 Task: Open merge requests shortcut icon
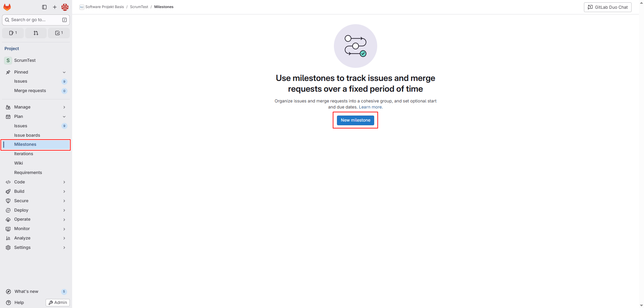pos(36,33)
